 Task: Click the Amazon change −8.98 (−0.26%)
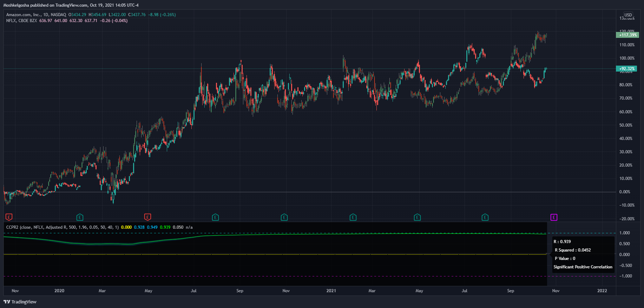[162, 15]
